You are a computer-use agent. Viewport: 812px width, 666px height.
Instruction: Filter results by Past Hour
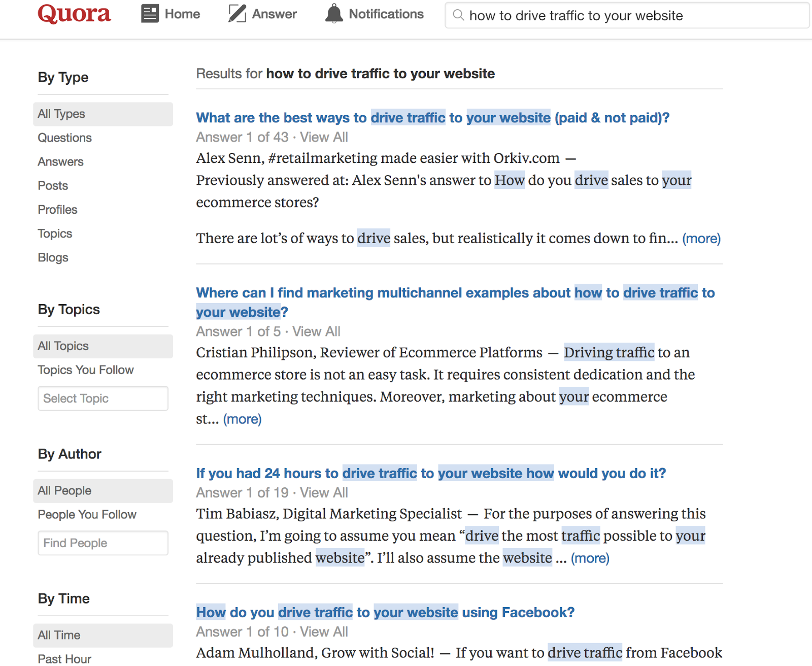64,659
